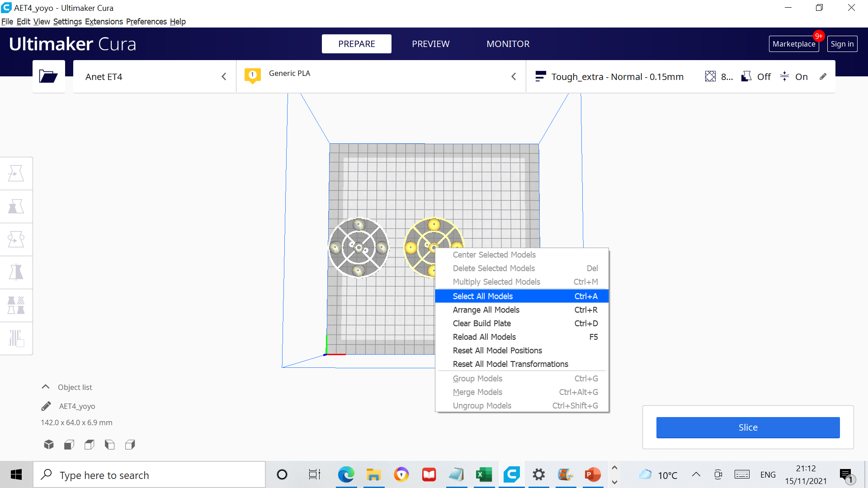Open Task View on taskbar
The width and height of the screenshot is (868, 488).
point(315,474)
